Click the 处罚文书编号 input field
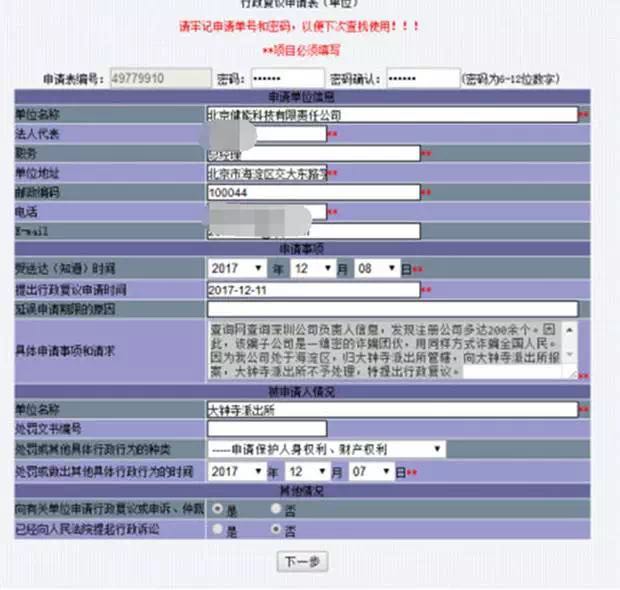 [x=266, y=429]
